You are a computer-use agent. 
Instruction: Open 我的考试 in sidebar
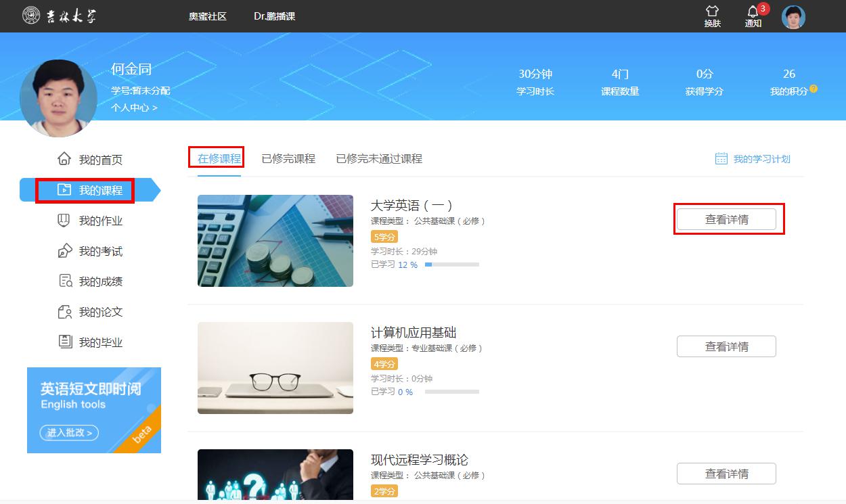click(x=101, y=252)
